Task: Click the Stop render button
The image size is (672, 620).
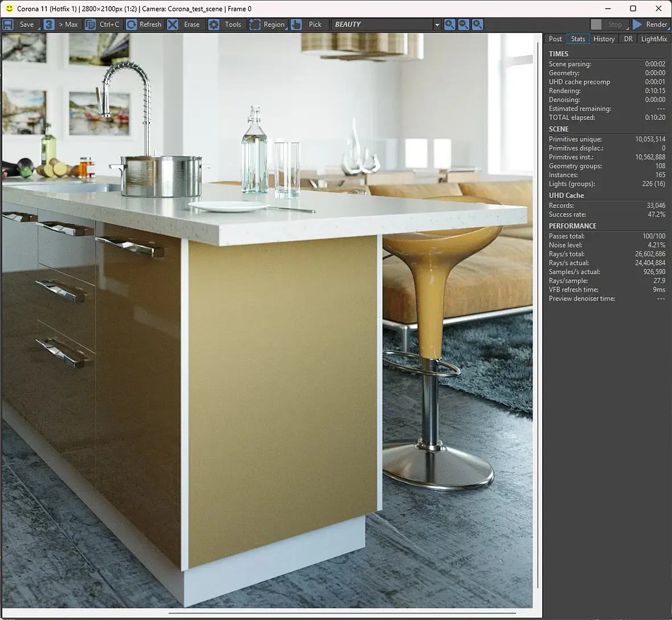Action: tap(609, 25)
